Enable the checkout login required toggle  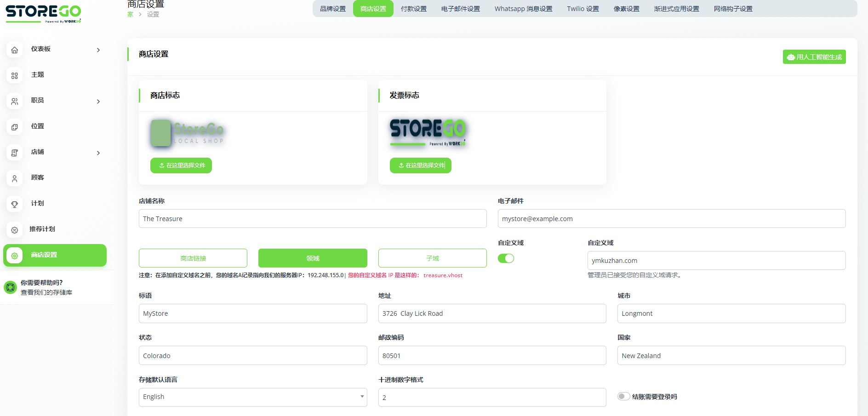[623, 396]
